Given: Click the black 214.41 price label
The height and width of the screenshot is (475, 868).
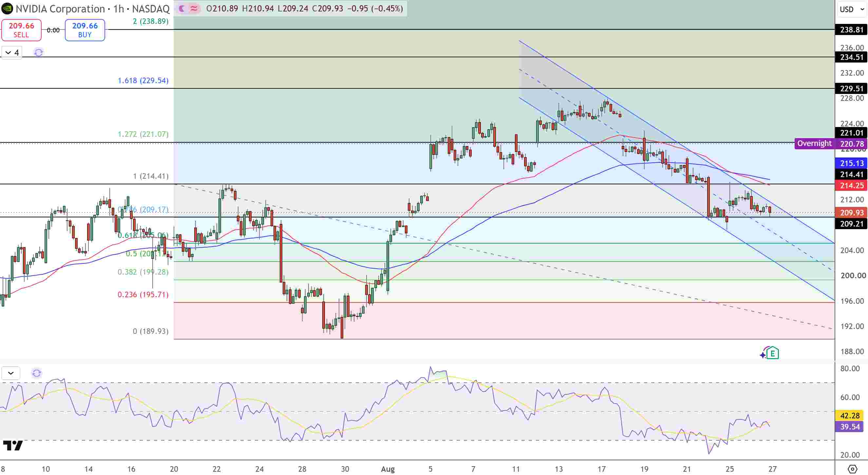Looking at the screenshot, I should point(851,174).
